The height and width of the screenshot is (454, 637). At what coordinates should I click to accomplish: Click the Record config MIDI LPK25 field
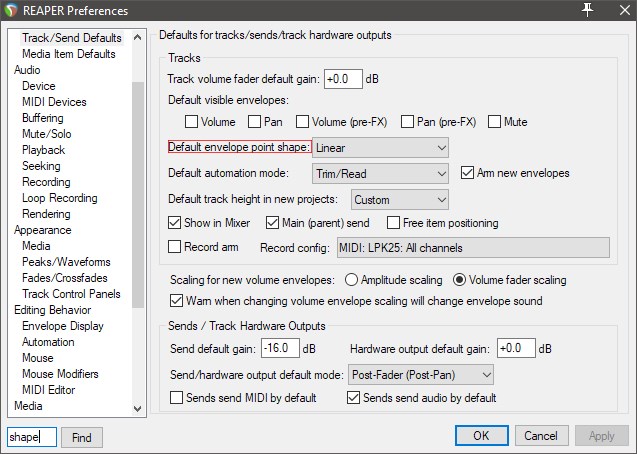[473, 248]
